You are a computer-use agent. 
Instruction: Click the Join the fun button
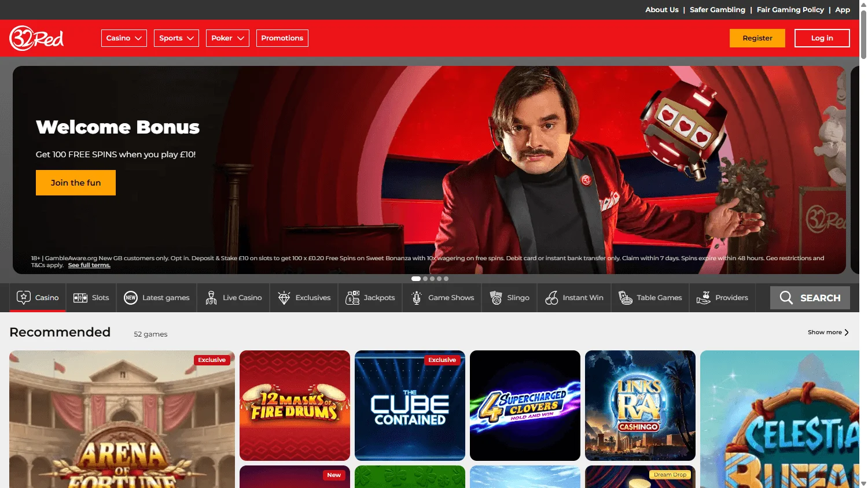click(x=76, y=183)
